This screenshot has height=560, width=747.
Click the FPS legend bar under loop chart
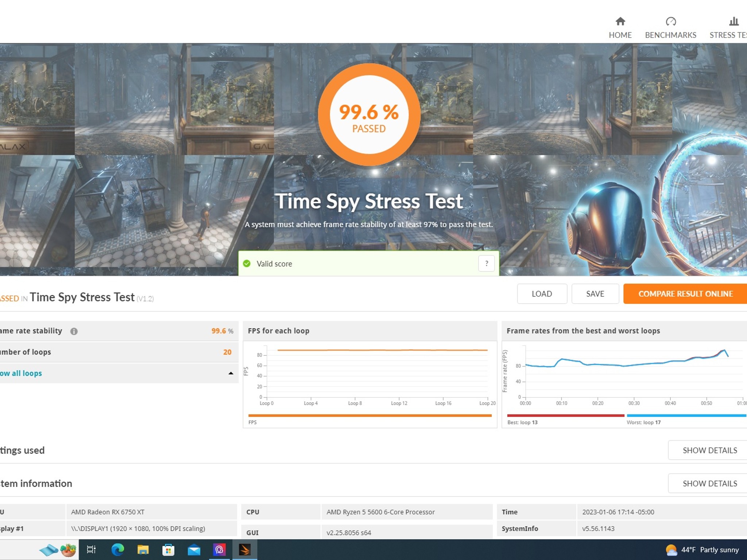pos(370,416)
